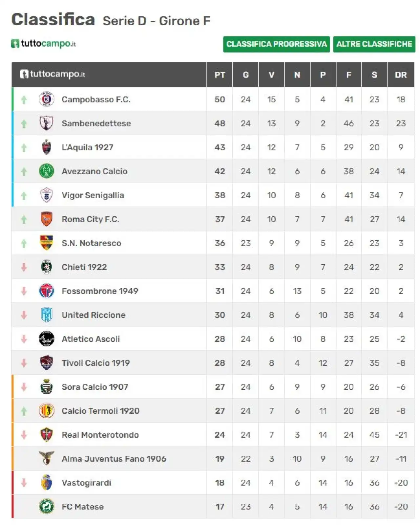
Task: Open the Classifica Progressiva view
Action: [276, 44]
